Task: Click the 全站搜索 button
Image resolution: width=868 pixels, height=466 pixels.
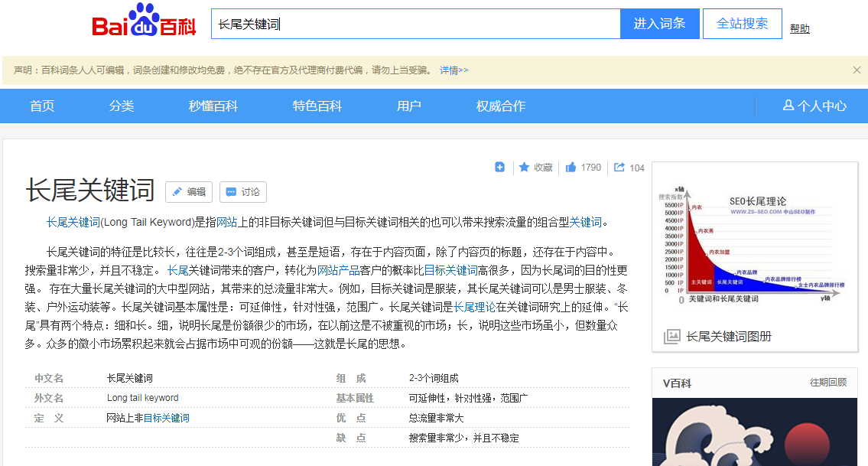Action: [742, 24]
